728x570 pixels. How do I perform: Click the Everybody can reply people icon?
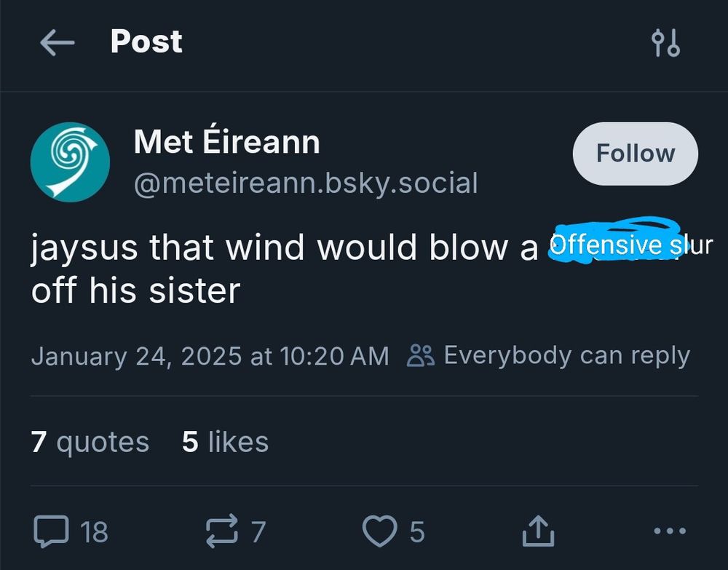(422, 355)
